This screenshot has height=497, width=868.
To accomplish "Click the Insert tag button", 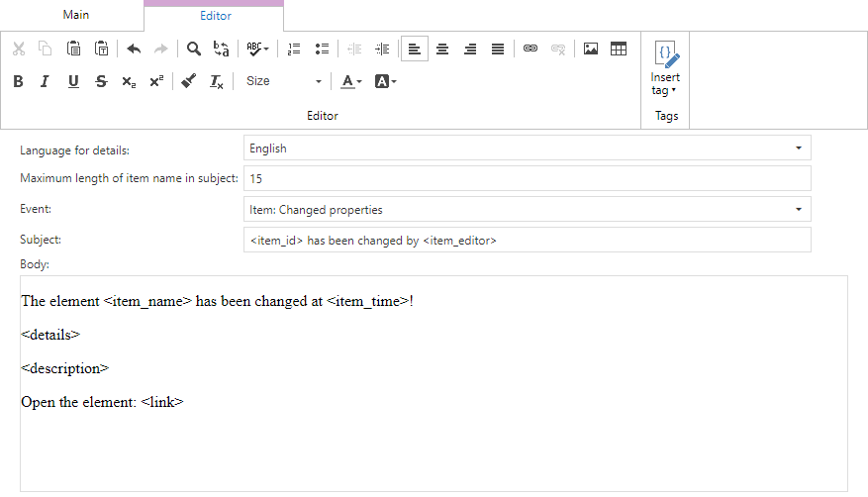I will pos(665,69).
